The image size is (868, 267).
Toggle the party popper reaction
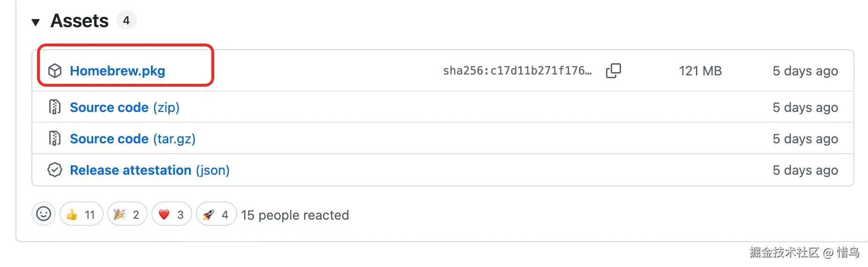click(x=127, y=214)
